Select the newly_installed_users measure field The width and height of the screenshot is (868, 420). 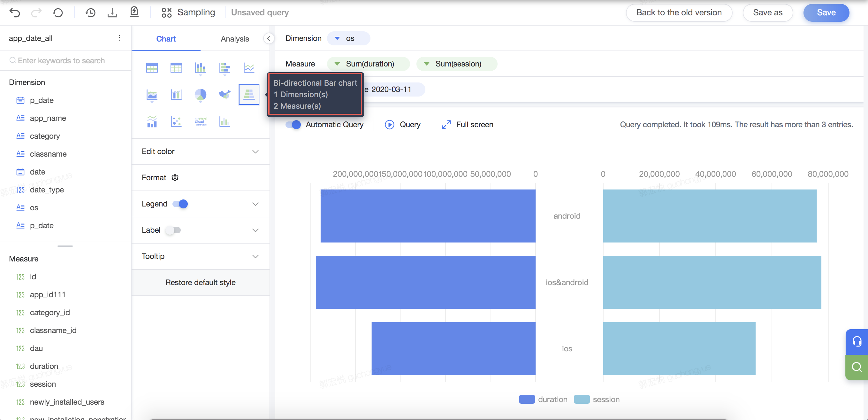pos(67,402)
